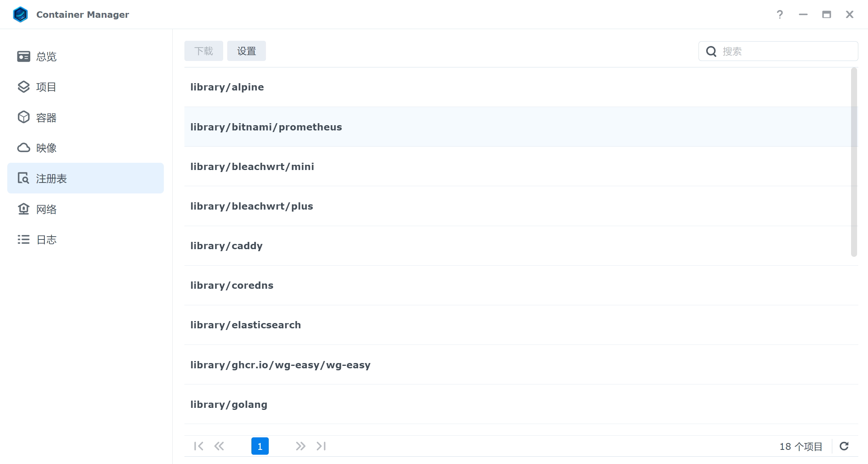Click the Container Manager app logo icon
868x464 pixels.
(x=20, y=15)
